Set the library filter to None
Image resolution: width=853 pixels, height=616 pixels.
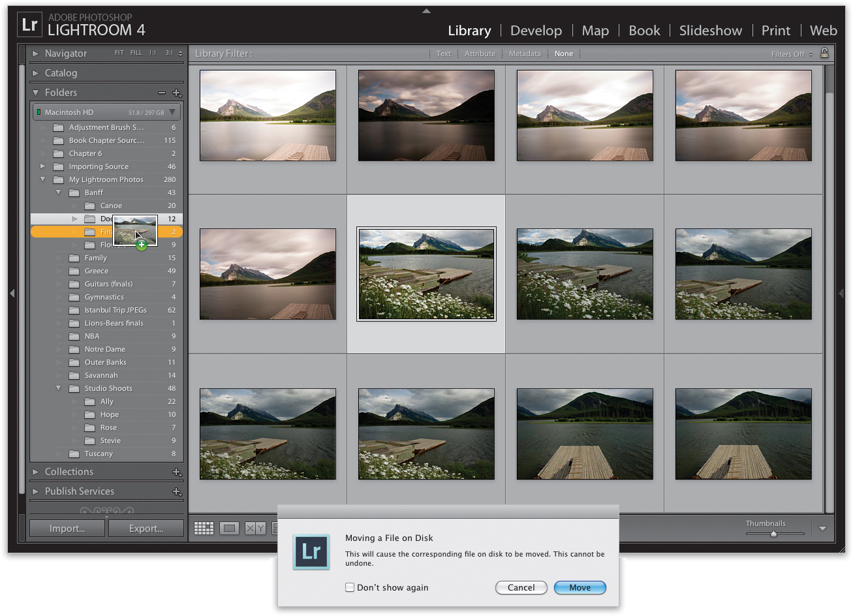coord(564,54)
